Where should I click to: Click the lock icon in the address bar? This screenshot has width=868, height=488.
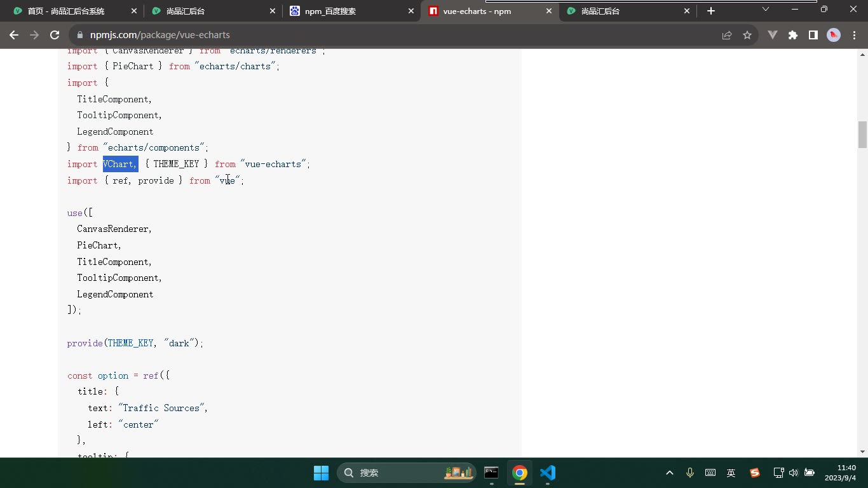[x=80, y=35]
